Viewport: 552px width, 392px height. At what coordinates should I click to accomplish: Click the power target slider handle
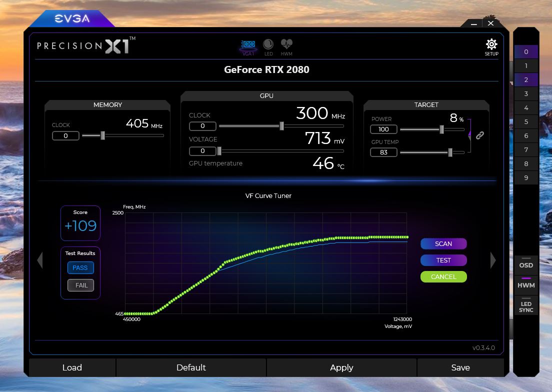(442, 129)
